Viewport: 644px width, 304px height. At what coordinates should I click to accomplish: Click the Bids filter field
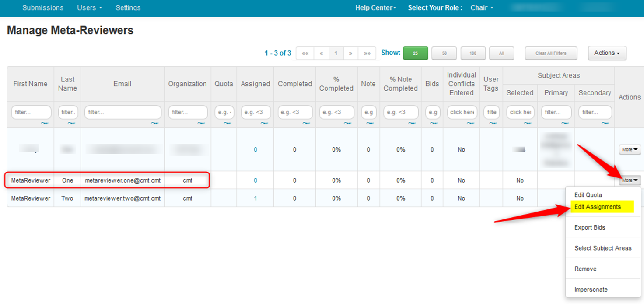432,112
